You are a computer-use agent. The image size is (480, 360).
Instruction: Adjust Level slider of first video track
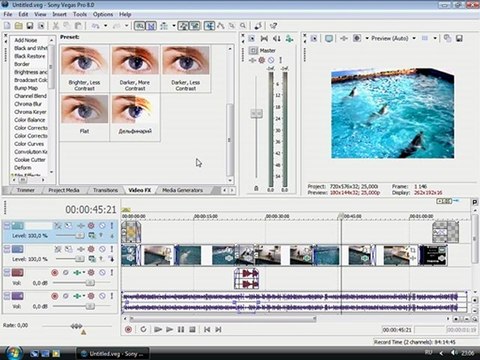click(79, 235)
